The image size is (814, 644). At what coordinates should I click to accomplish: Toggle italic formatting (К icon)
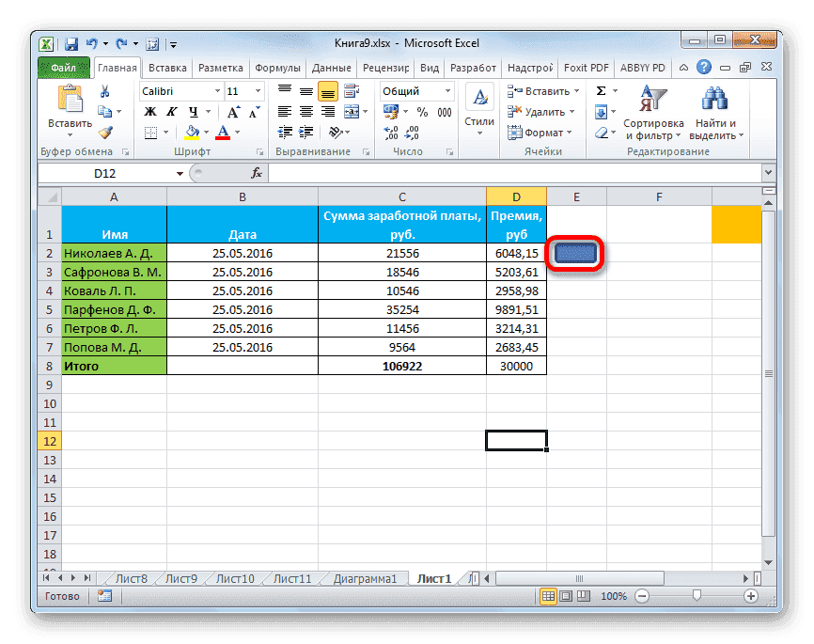173,111
